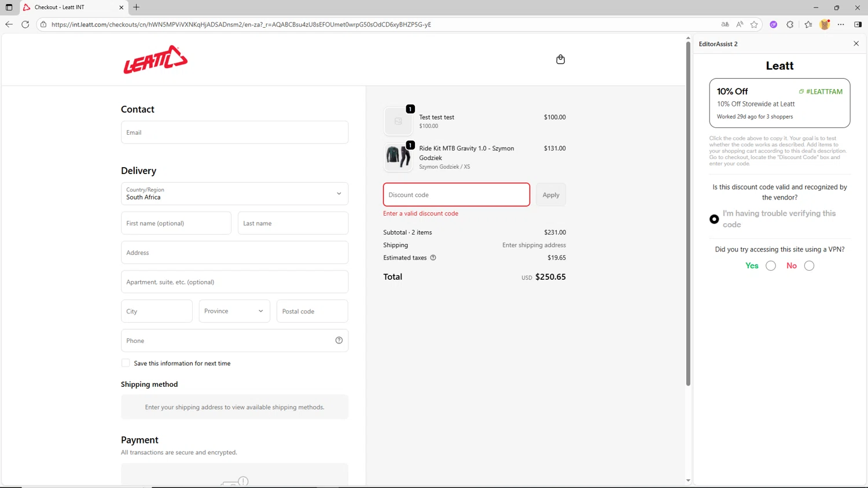
Task: Select I'm having trouble verifying this code
Action: click(x=714, y=219)
